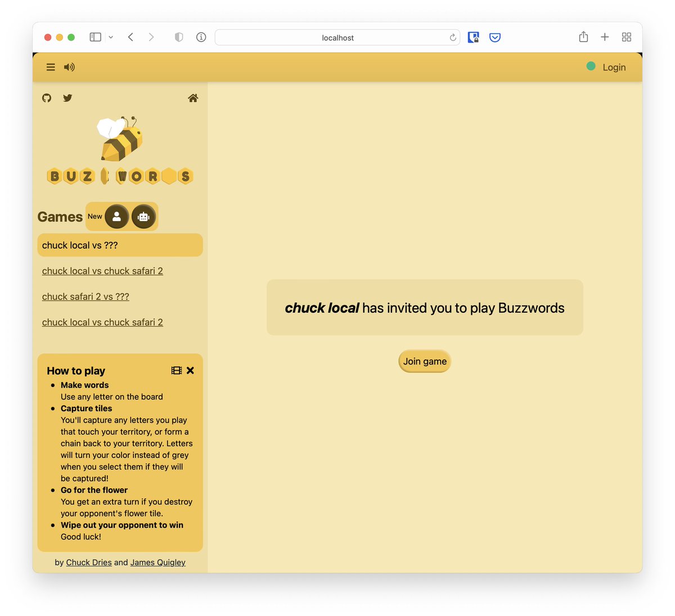
Task: Click the Join game button
Action: click(x=425, y=361)
